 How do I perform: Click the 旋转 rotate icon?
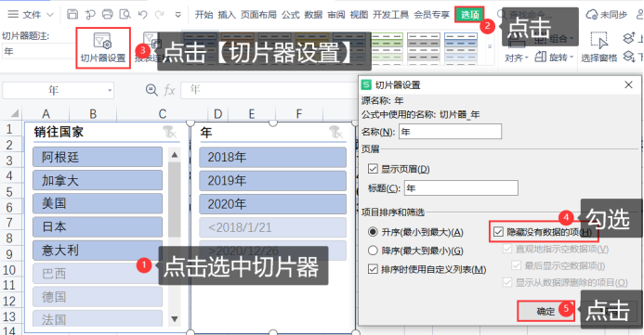541,57
